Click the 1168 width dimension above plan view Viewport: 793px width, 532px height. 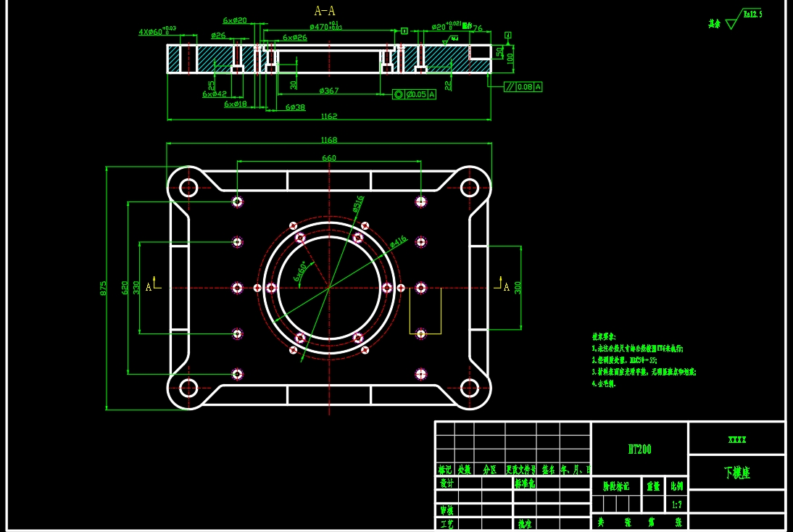coord(329,140)
